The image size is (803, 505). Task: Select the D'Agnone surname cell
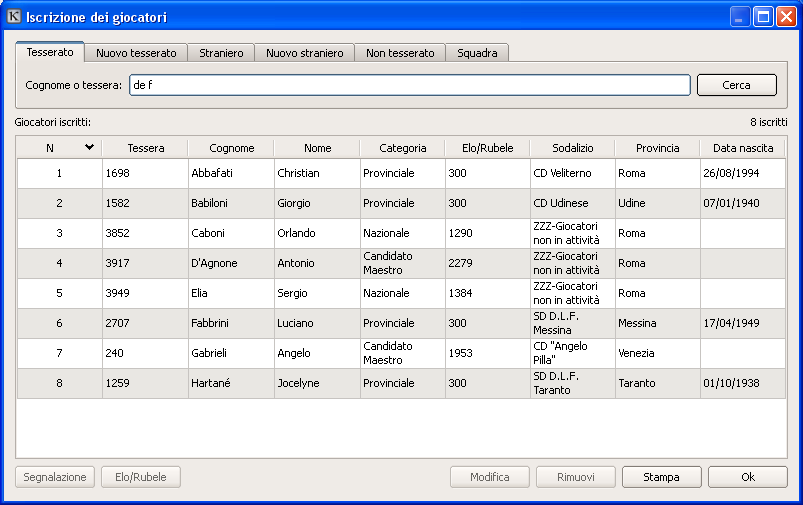231,263
